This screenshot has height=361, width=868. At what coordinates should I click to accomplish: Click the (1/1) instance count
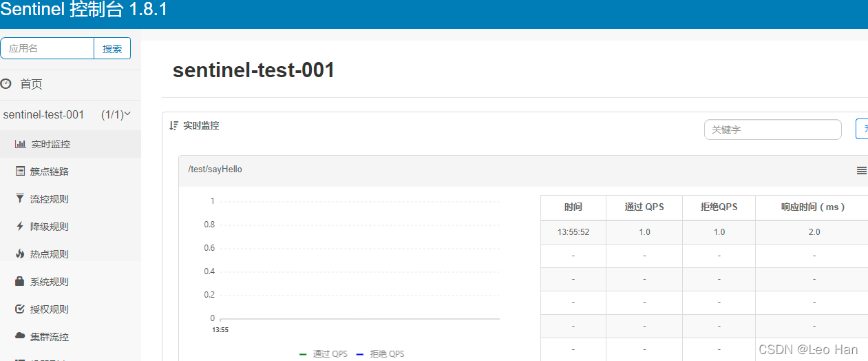point(112,114)
